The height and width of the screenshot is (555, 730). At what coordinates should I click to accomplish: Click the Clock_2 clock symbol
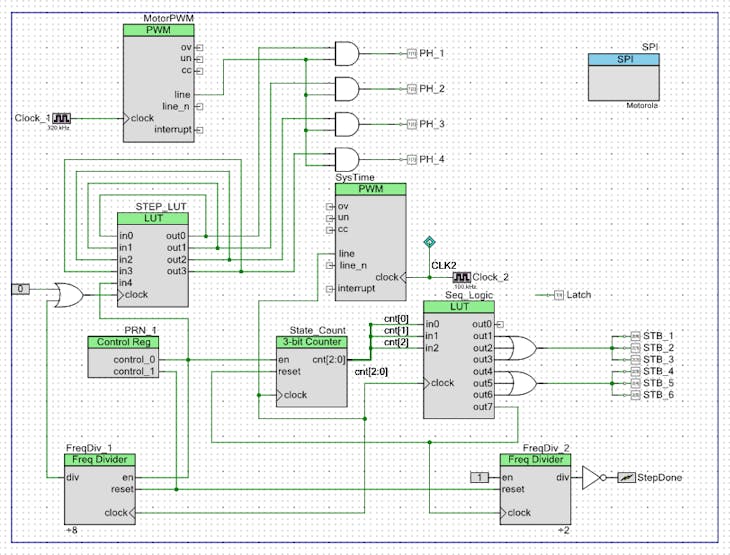462,278
